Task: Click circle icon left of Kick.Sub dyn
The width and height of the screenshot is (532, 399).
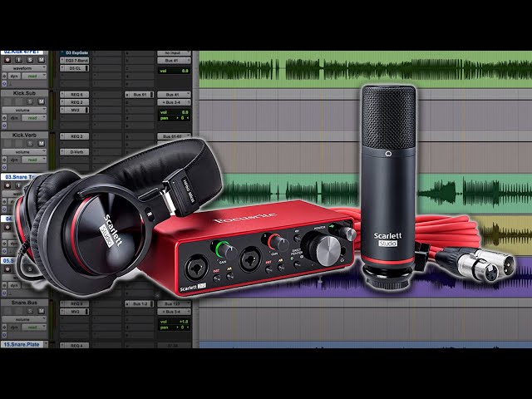Action: click(4, 118)
